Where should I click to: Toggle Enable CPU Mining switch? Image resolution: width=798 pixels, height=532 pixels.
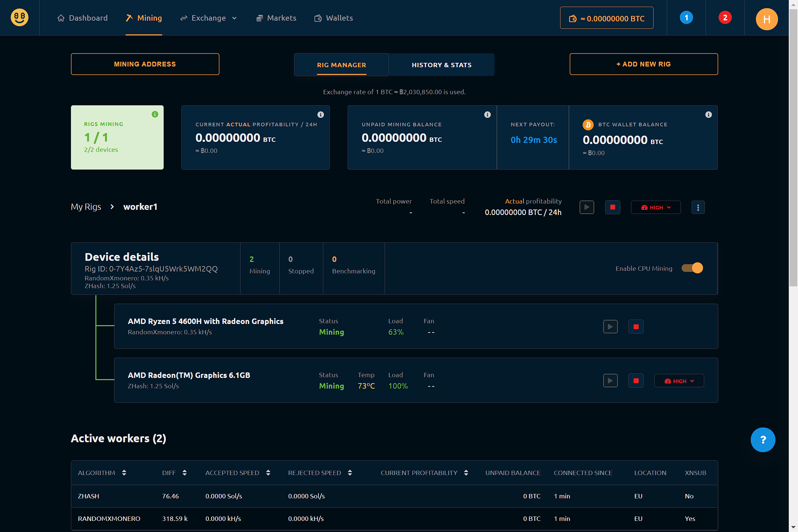[692, 268]
